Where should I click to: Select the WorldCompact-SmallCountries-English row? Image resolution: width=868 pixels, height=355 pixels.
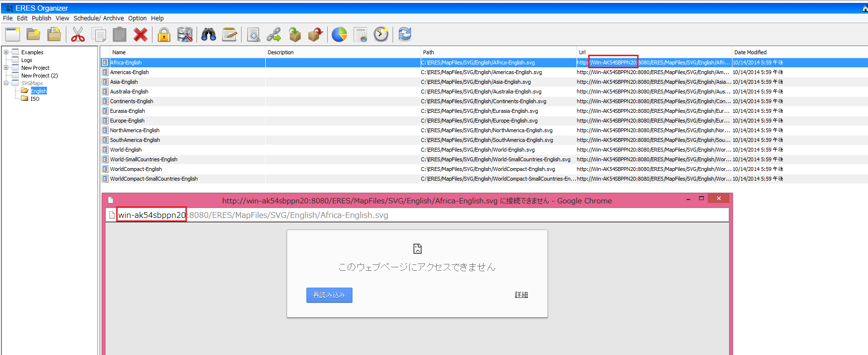484,179
